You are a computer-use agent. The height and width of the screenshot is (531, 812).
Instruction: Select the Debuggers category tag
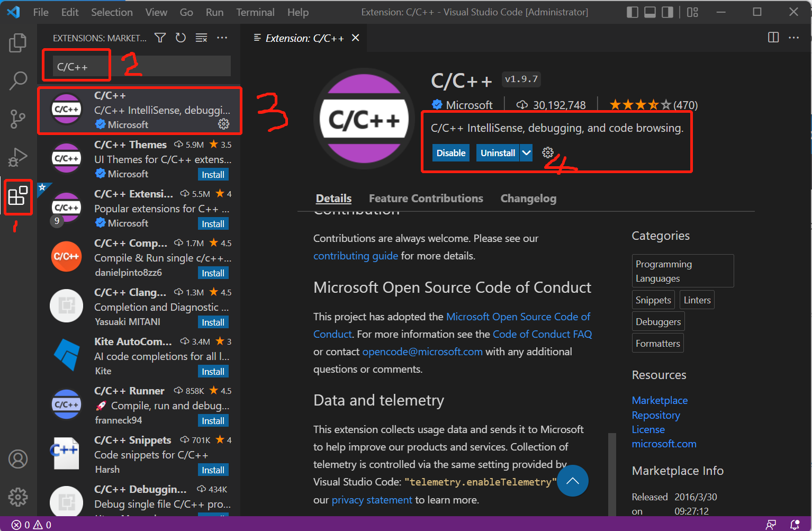(658, 321)
